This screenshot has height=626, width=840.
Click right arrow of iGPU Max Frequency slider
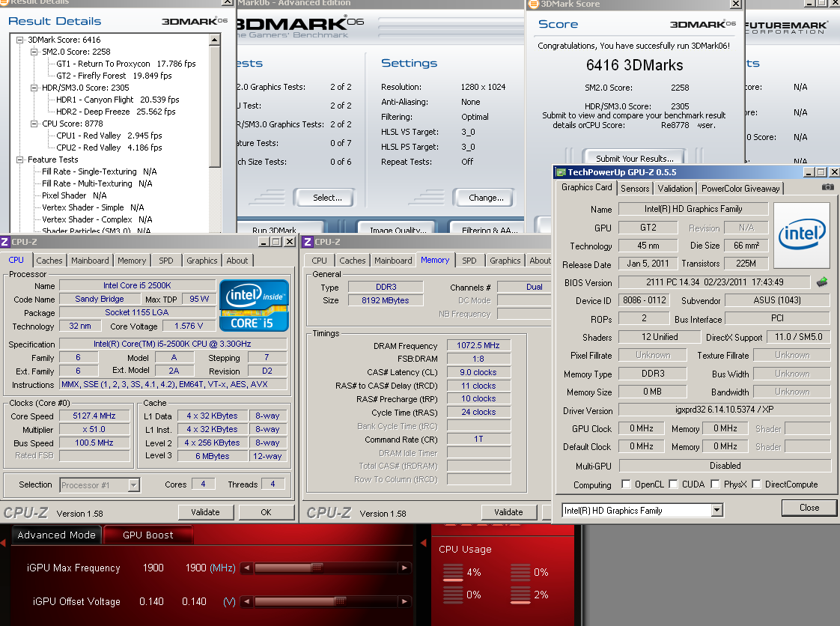tap(405, 568)
